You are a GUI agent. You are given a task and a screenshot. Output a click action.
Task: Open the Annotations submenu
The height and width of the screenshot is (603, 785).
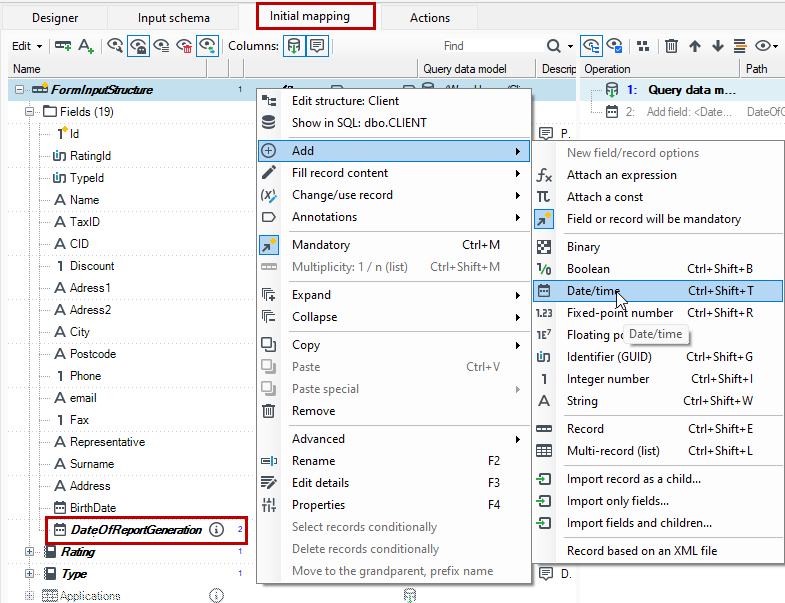(394, 217)
